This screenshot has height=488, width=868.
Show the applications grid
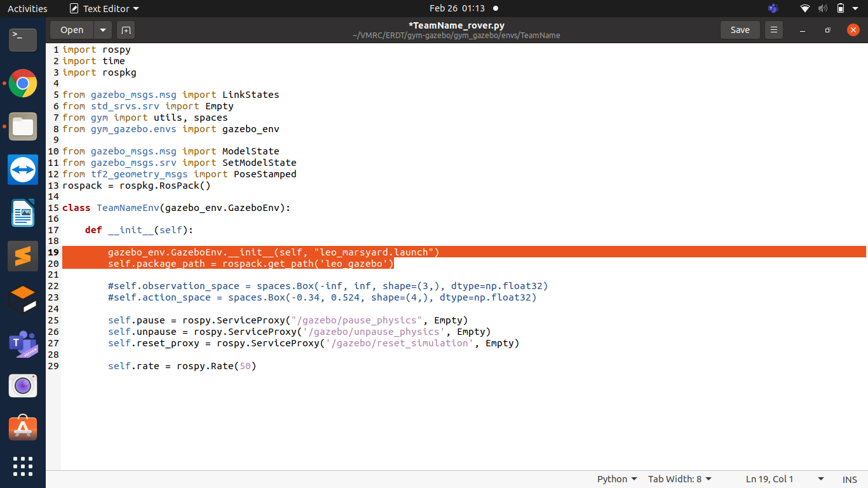pos(23,466)
